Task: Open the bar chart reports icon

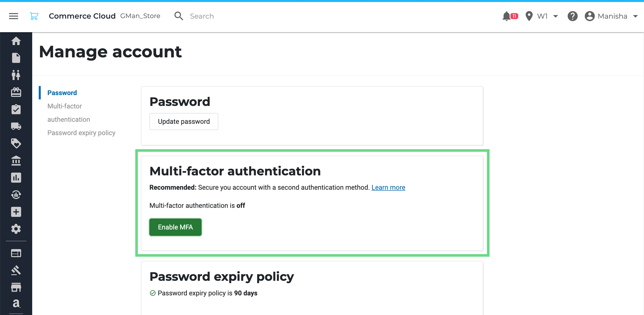Action: [16, 178]
